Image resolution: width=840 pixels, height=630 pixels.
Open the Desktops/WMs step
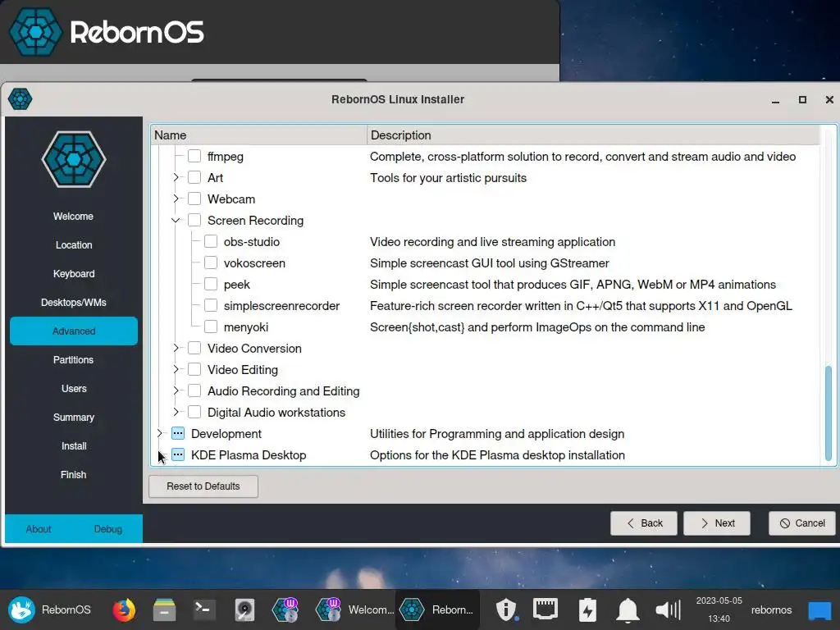click(x=73, y=302)
